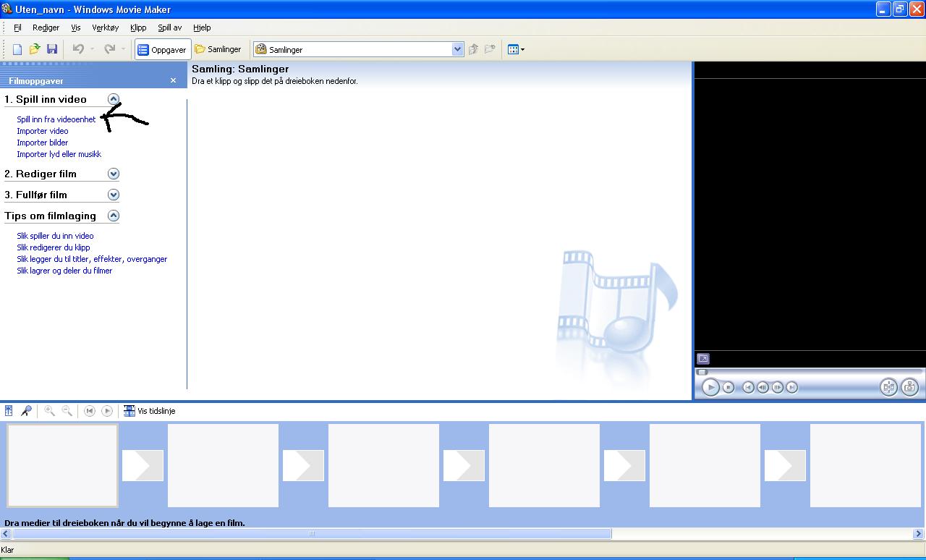Select the third empty storyboard cell
Viewport: 926px width, 560px height.
click(x=383, y=465)
